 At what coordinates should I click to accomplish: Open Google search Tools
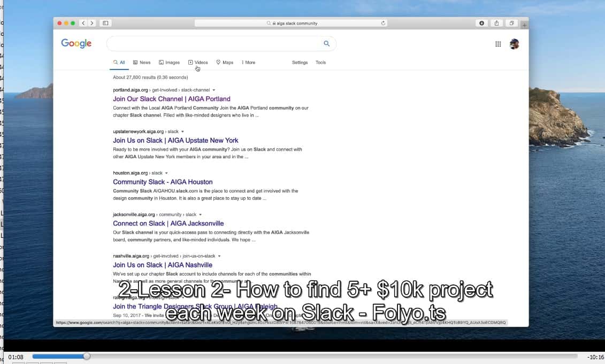point(320,63)
